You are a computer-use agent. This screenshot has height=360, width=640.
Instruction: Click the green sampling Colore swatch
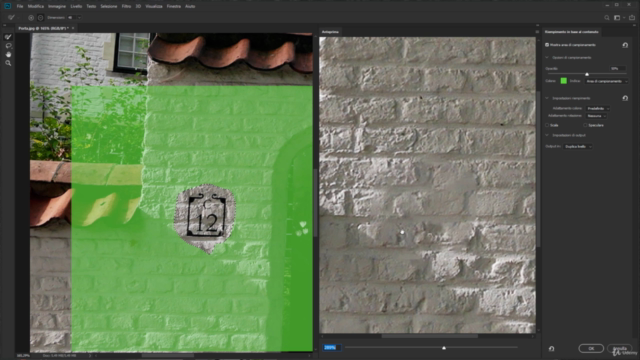(x=564, y=81)
